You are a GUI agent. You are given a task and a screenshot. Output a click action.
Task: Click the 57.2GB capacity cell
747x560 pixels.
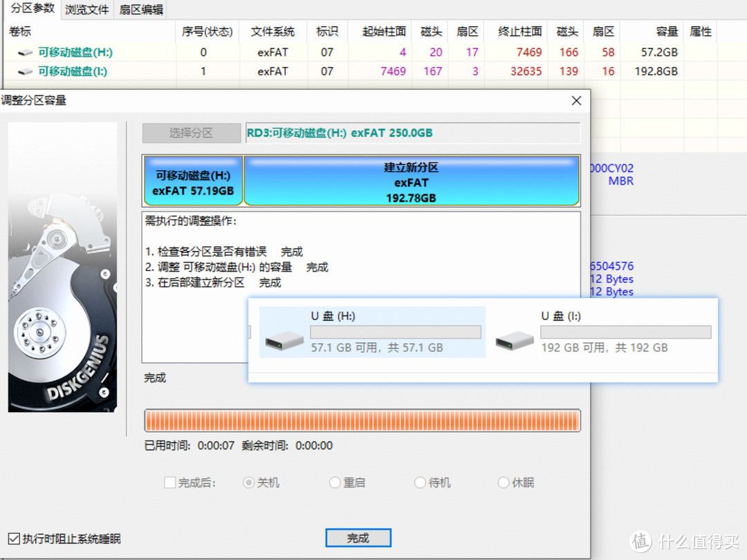(x=659, y=53)
